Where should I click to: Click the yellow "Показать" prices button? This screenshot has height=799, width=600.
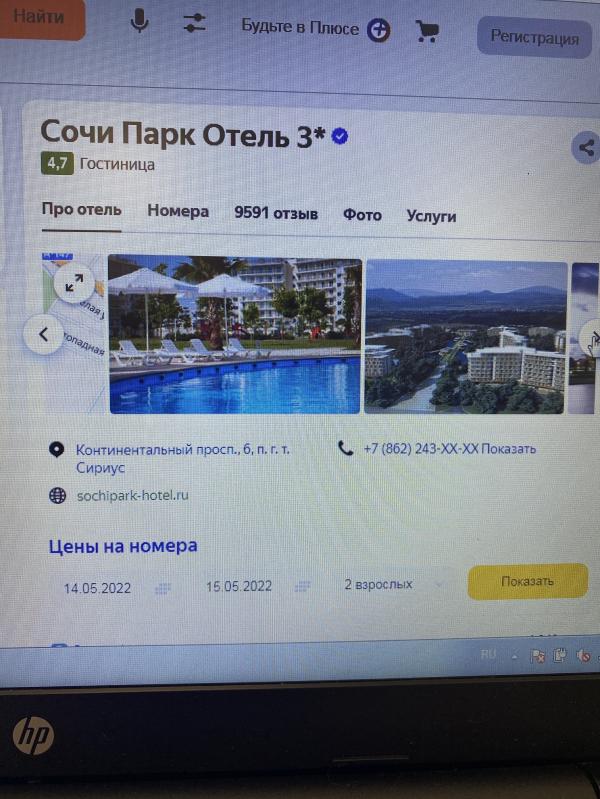528,581
